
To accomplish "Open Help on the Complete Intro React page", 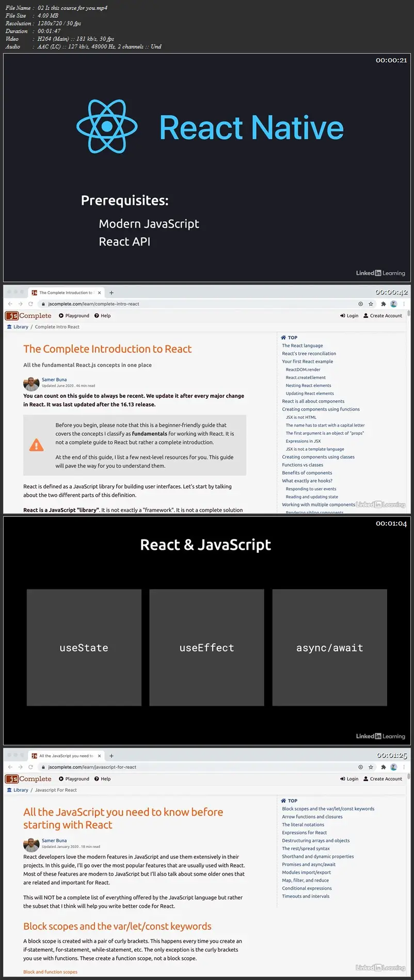I will click(102, 316).
